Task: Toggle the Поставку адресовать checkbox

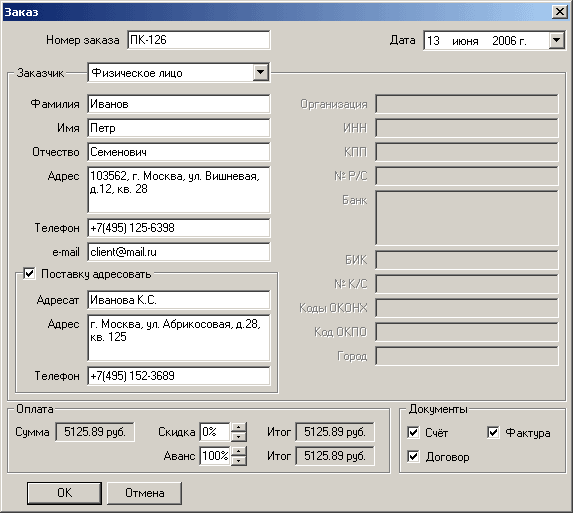Action: pos(29,274)
